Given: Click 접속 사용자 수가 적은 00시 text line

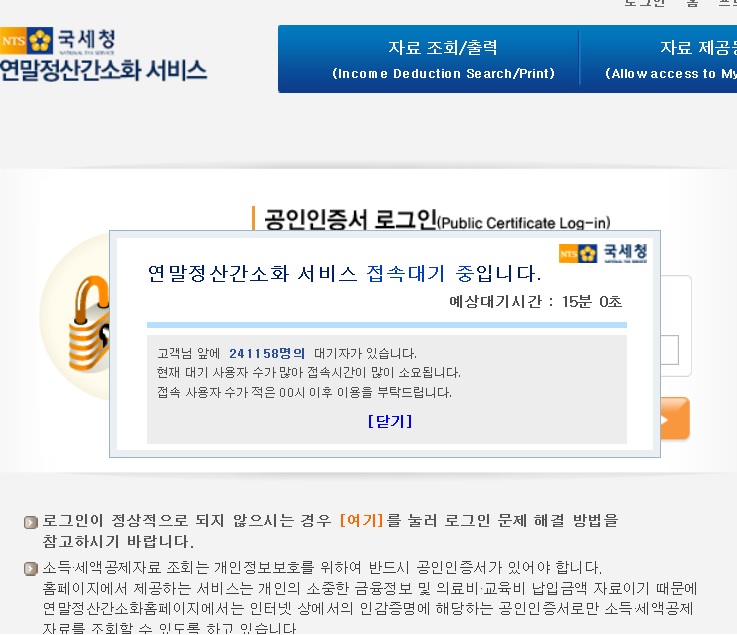Looking at the screenshot, I should coord(305,392).
